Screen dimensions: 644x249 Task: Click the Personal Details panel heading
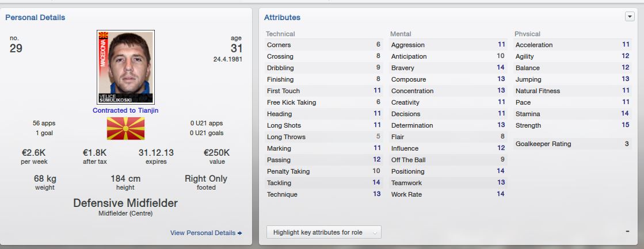[35, 18]
